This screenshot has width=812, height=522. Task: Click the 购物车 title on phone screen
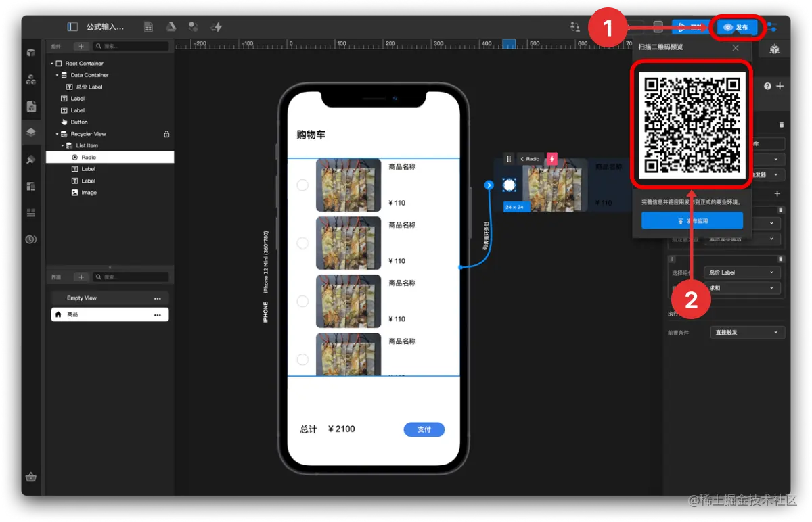tap(311, 135)
